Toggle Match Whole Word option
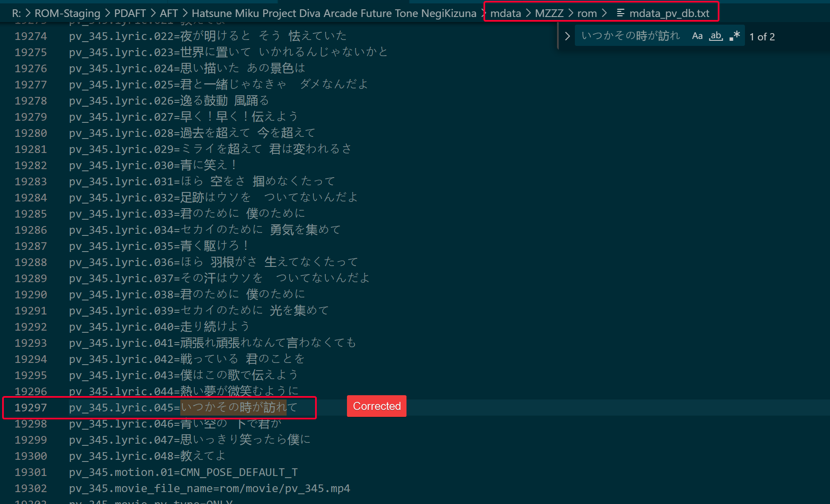Image resolution: width=830 pixels, height=504 pixels. click(716, 36)
